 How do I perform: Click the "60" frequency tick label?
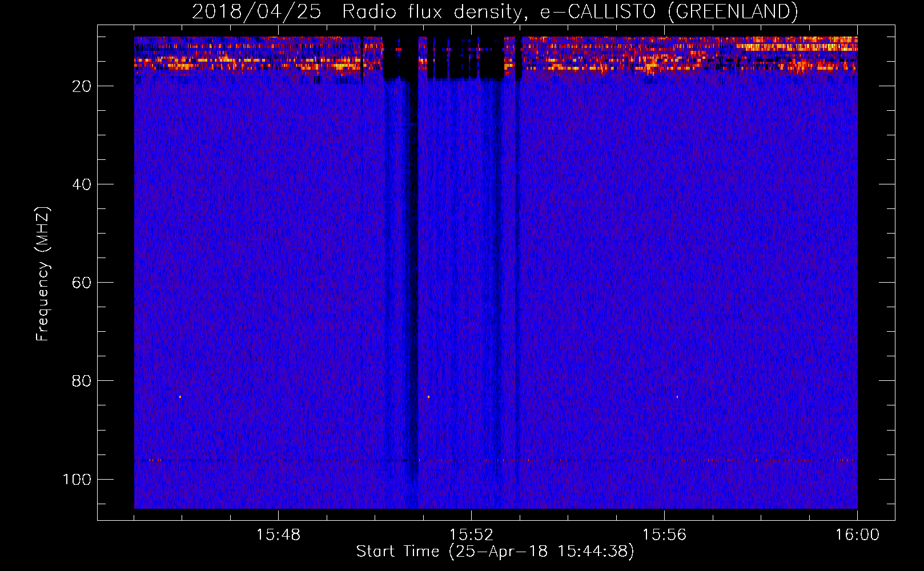pos(82,283)
